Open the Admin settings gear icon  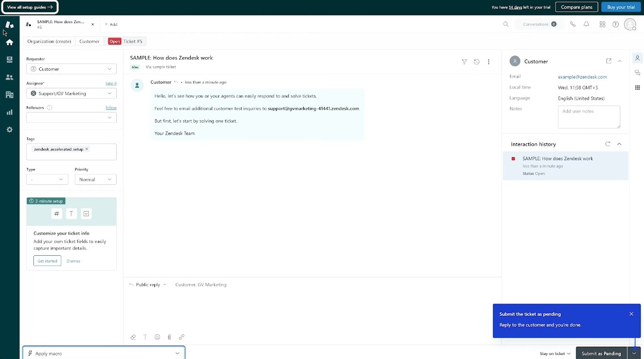click(x=9, y=129)
